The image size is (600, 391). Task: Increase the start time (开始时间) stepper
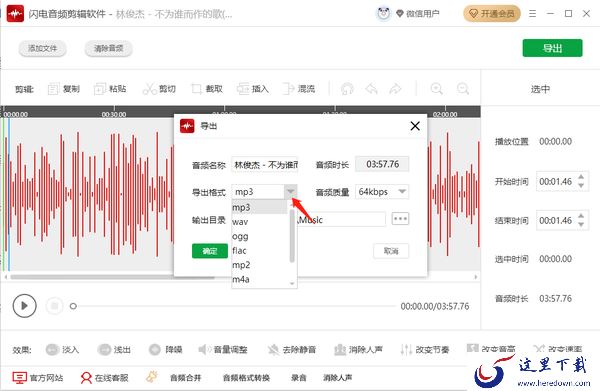tap(581, 177)
